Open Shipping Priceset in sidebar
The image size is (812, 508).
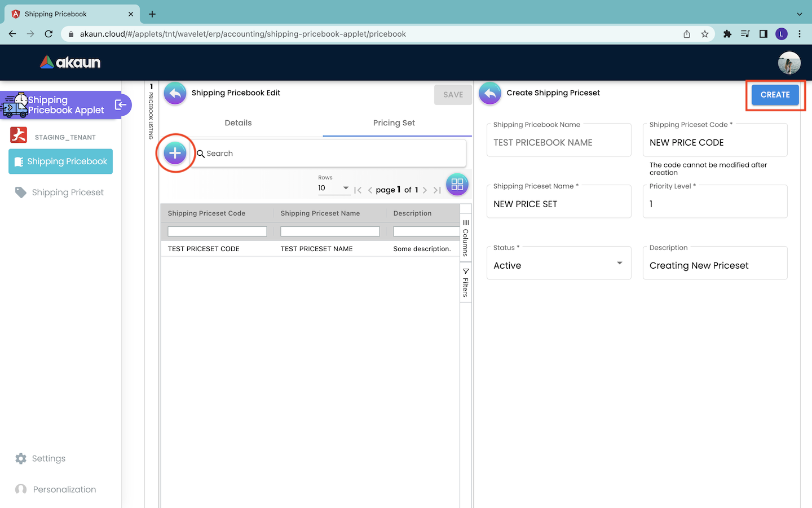(68, 192)
